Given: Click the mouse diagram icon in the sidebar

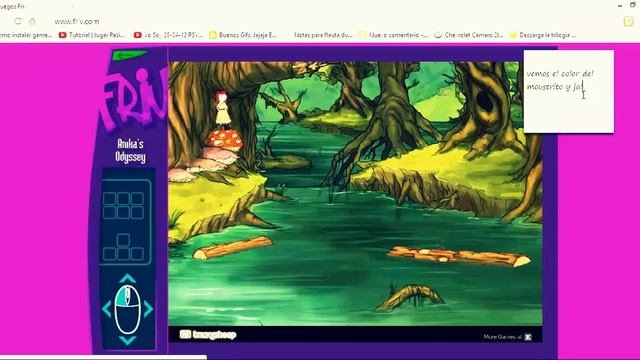Looking at the screenshot, I should coord(127,309).
